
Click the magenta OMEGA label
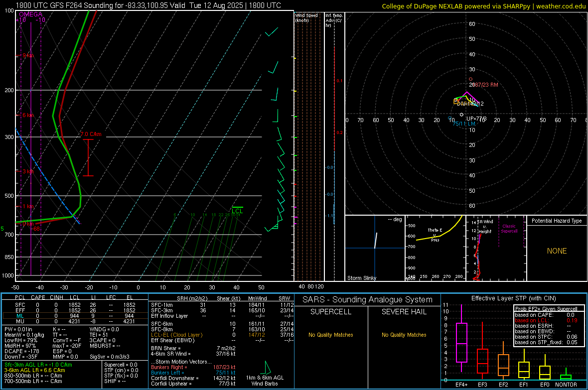coord(31,14)
